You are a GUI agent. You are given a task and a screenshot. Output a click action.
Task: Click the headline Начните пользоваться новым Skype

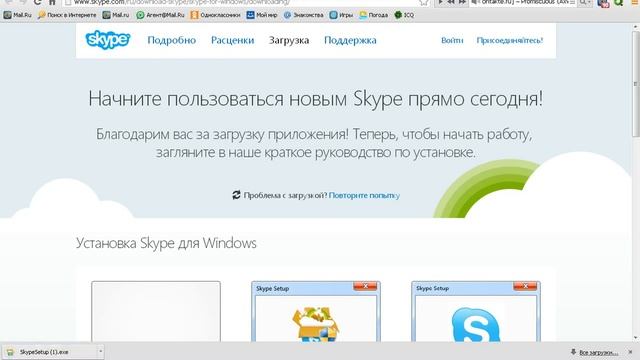tap(316, 99)
